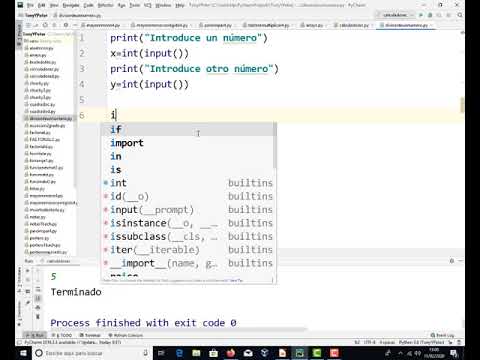Click the print icon in Run panel
The height and width of the screenshot is (360, 480).
point(38,307)
